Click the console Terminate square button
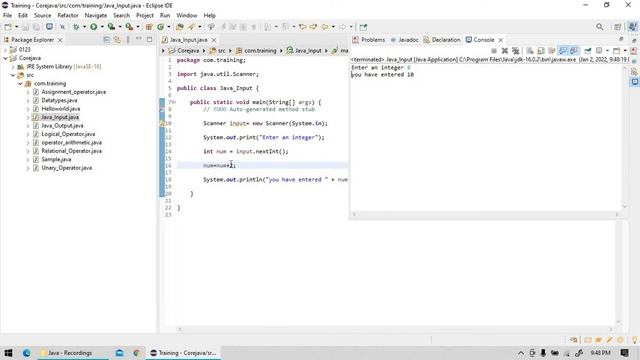This screenshot has height=360, width=640. click(x=494, y=51)
